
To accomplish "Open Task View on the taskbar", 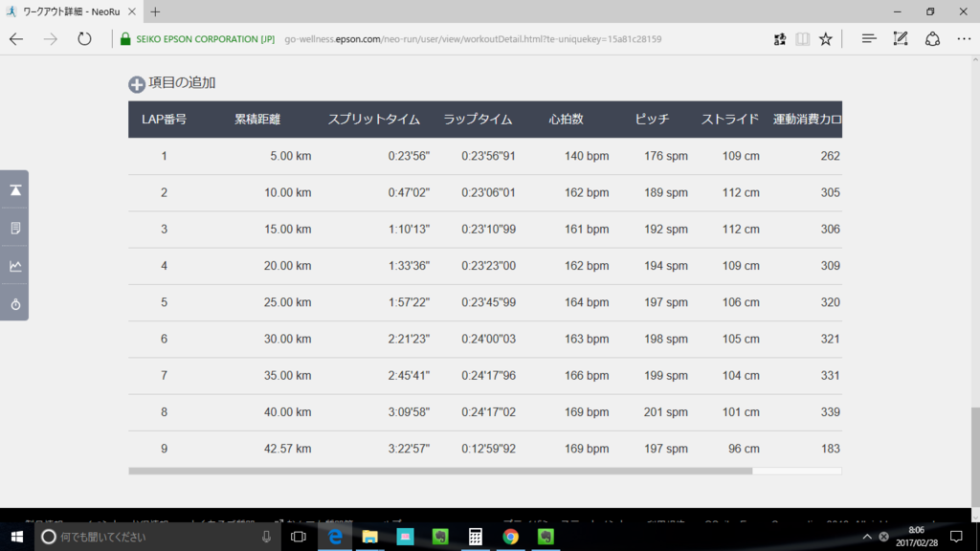I will 299,537.
